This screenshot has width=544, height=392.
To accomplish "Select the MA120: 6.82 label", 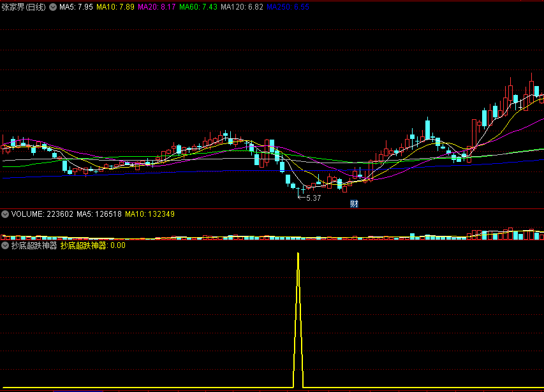I will click(242, 7).
